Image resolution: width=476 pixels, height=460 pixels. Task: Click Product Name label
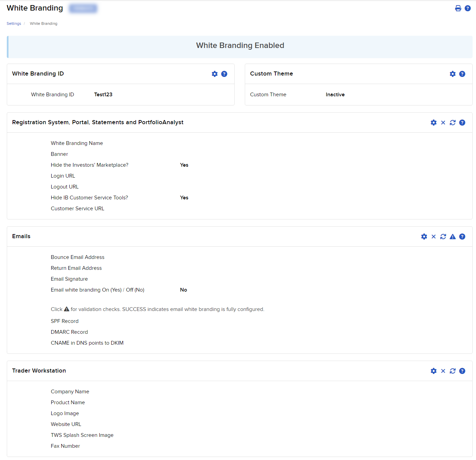pos(68,402)
